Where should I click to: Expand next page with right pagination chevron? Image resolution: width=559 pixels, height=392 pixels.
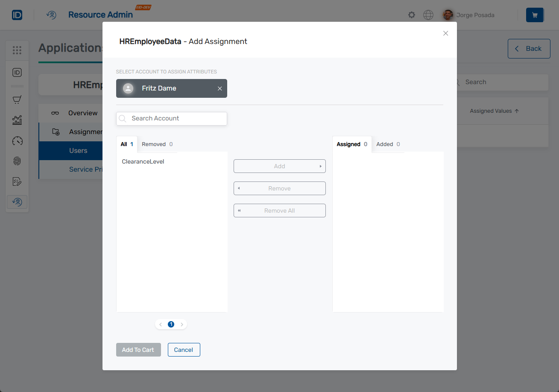182,324
